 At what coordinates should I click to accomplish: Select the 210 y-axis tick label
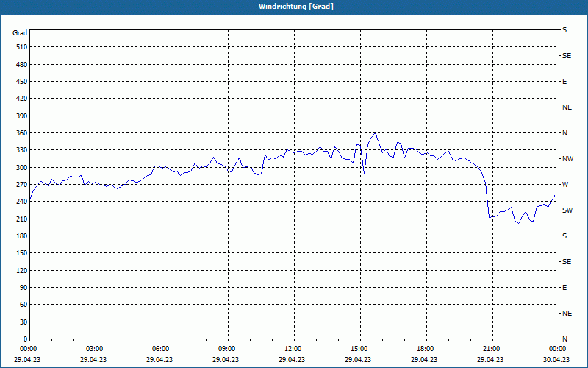click(22, 219)
